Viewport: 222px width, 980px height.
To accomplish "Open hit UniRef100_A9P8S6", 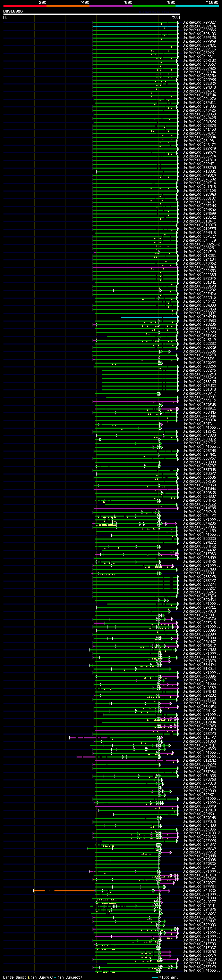I will (x=199, y=30).
